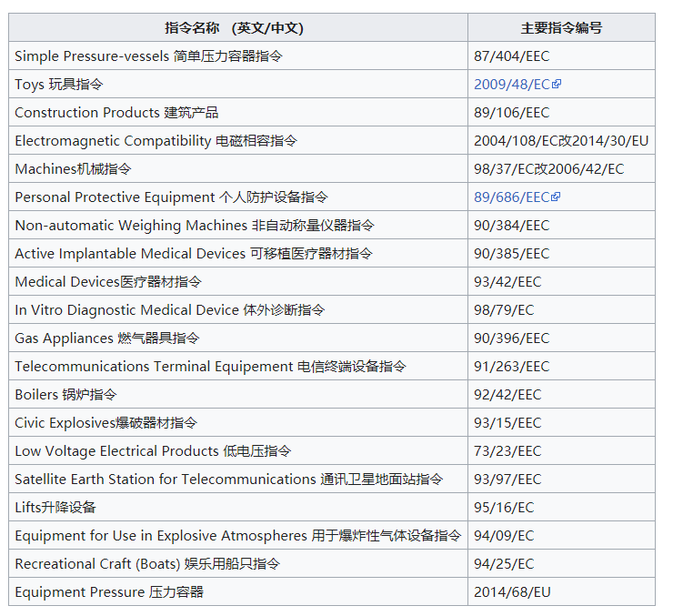Select the 92/42/EEC cell
Image resolution: width=683 pixels, height=616 pixels.
pyautogui.click(x=561, y=394)
